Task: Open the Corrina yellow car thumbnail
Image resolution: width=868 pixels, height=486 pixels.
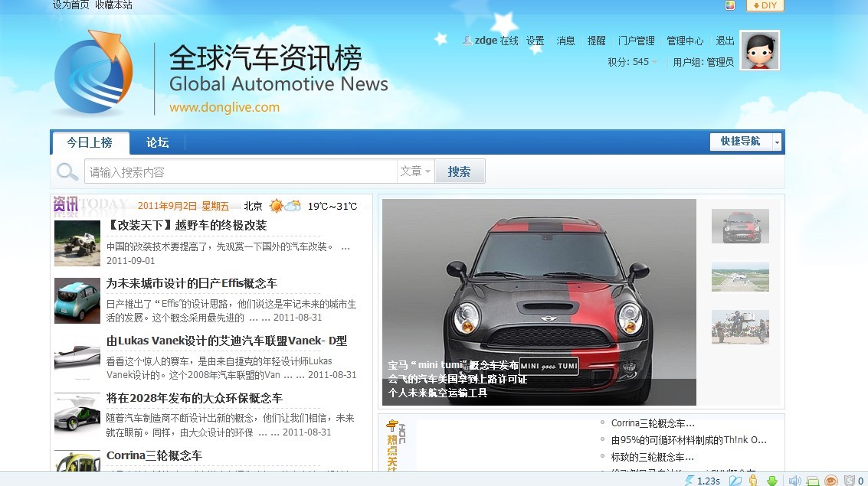Action: (77, 461)
